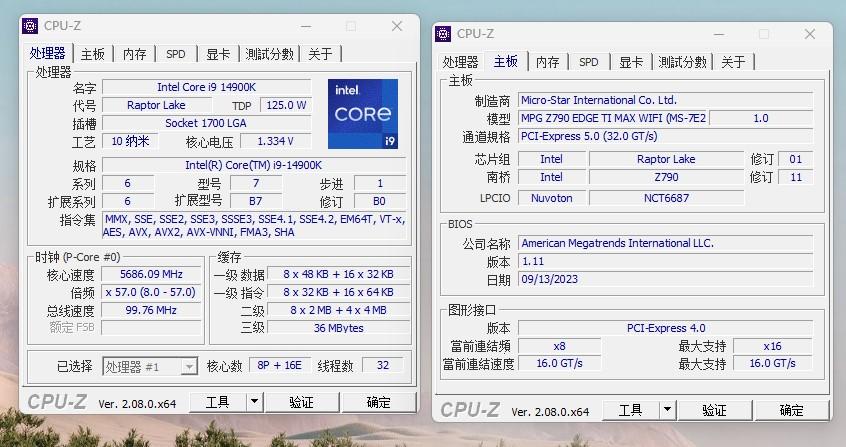Click the 工具 button in right window

(x=631, y=410)
